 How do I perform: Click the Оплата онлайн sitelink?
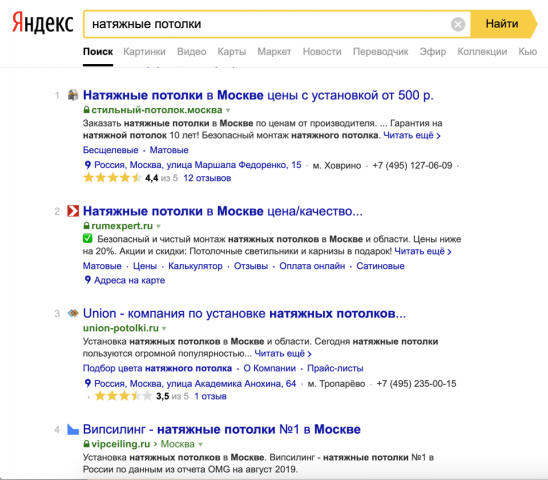click(x=312, y=266)
